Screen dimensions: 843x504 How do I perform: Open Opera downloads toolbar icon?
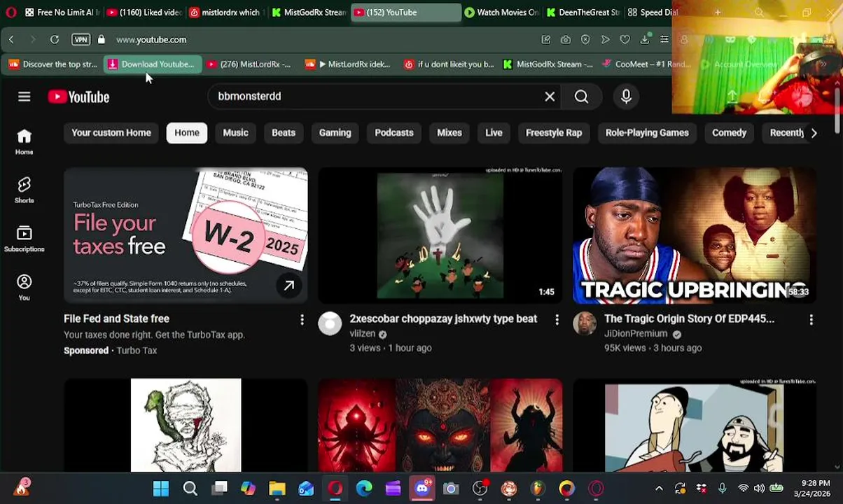click(x=645, y=39)
